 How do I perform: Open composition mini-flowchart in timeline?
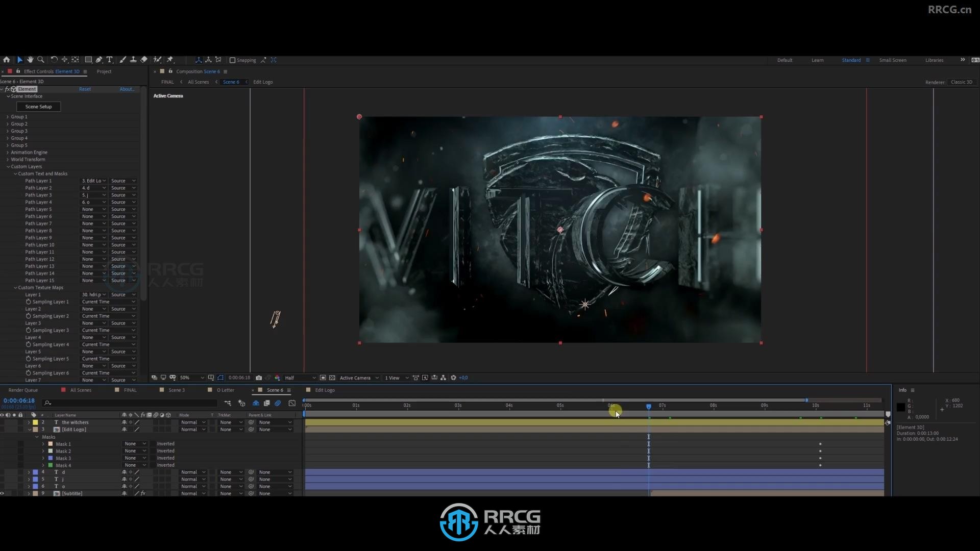pyautogui.click(x=228, y=403)
